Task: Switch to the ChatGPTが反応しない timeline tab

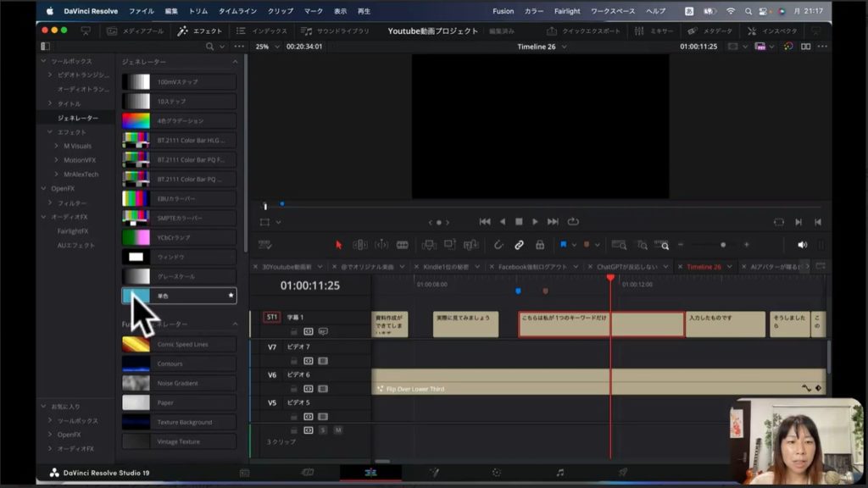Action: [627, 267]
